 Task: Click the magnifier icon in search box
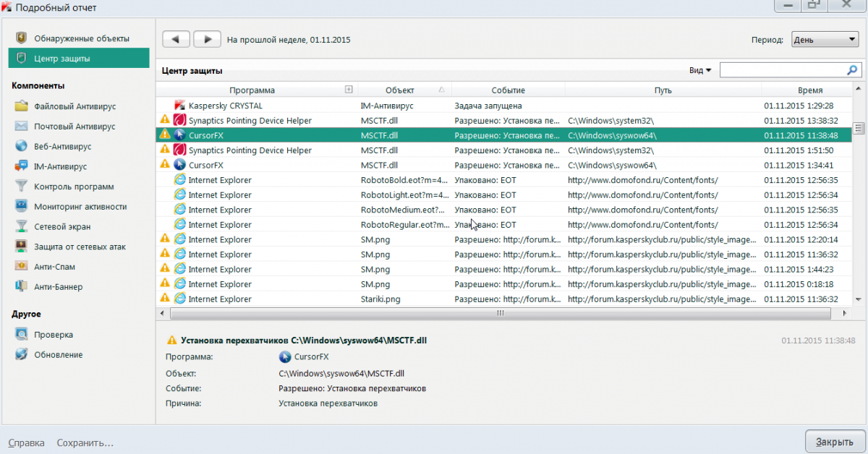point(852,70)
